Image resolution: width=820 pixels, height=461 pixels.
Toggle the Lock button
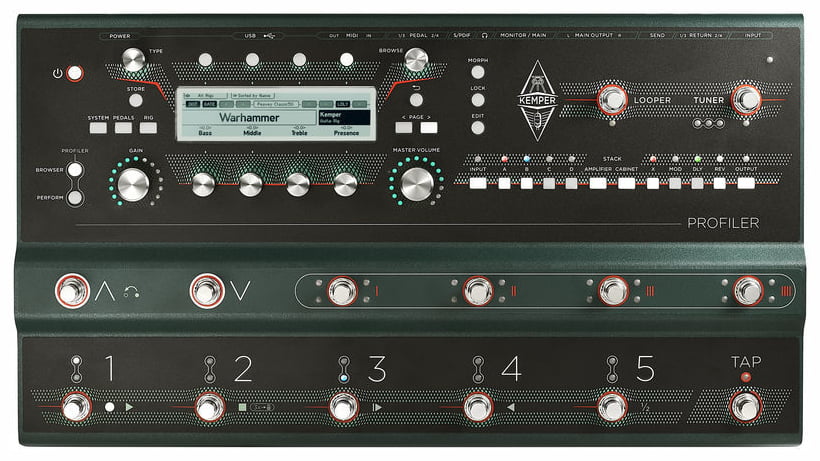478,100
